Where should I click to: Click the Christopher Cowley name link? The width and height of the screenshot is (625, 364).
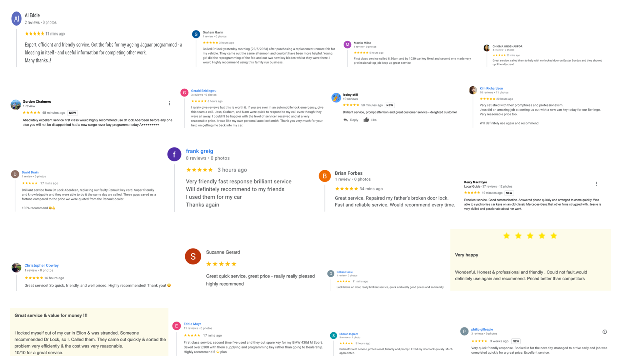click(42, 265)
